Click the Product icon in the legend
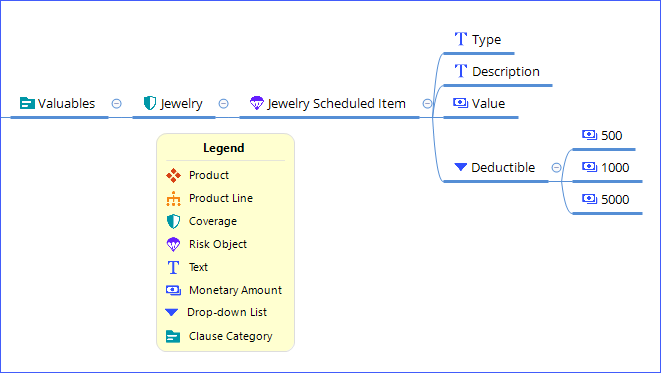This screenshot has height=373, width=661. [173, 175]
